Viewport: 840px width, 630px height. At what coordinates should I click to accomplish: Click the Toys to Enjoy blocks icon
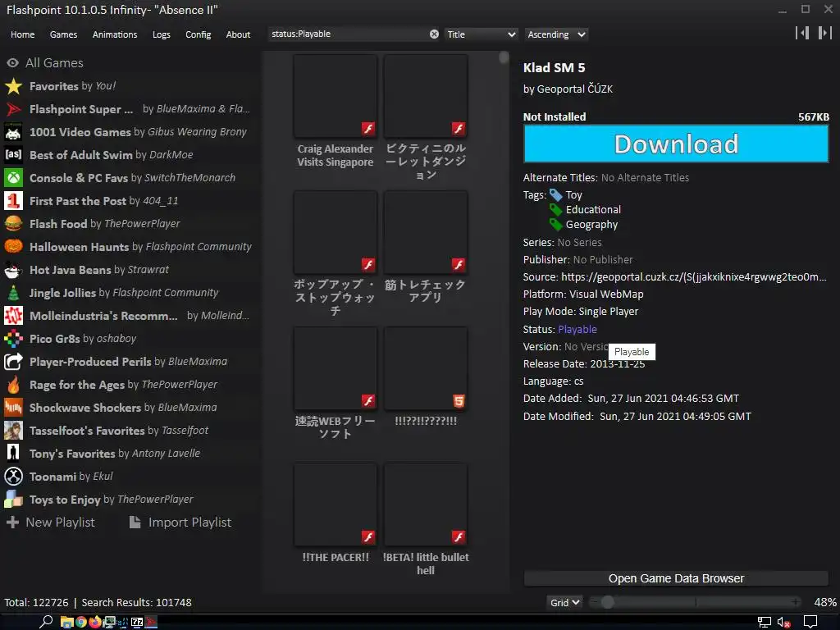pyautogui.click(x=13, y=500)
